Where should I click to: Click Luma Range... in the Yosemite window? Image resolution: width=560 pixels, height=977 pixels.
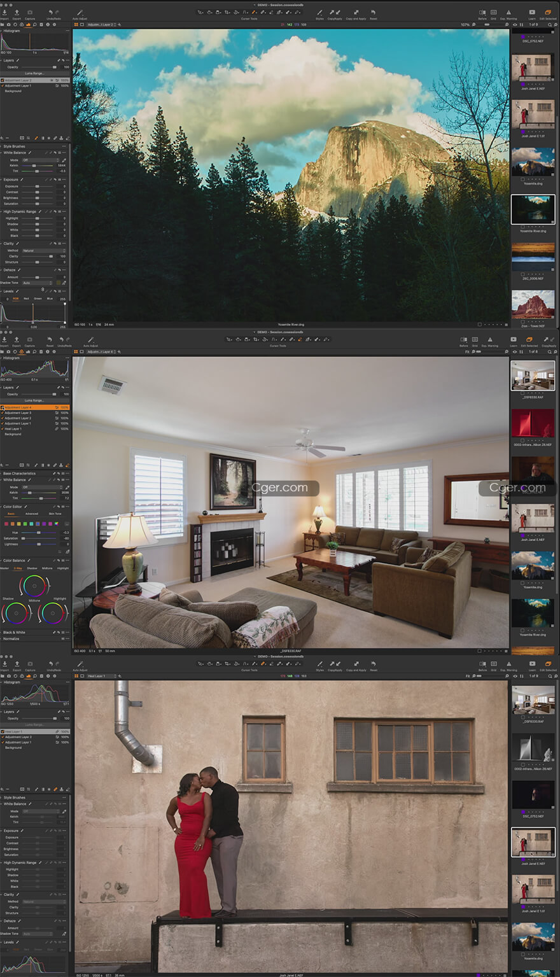[x=34, y=73]
